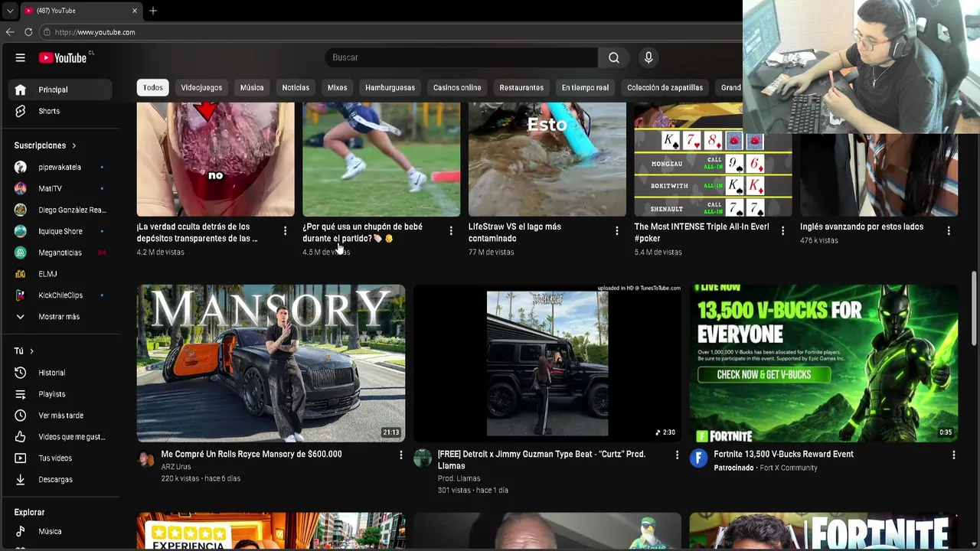980x551 pixels.
Task: Click Prod. Llamas channel avatar
Action: (422, 458)
